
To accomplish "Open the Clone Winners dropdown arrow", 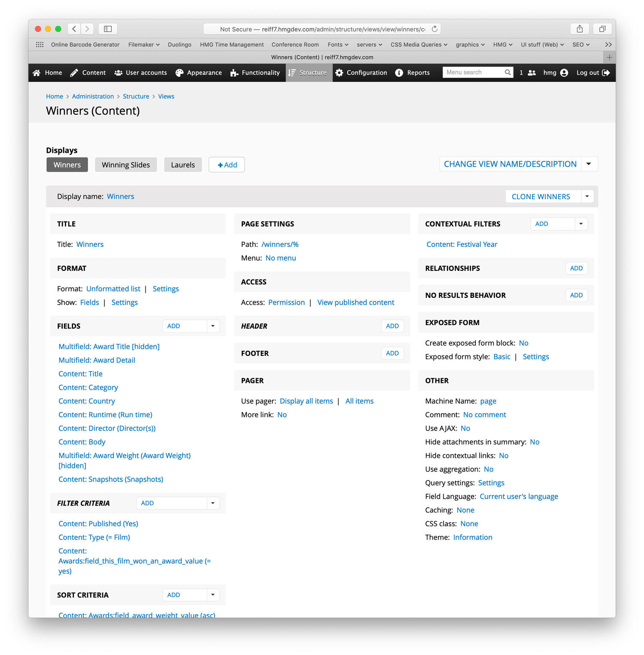I will tap(587, 196).
